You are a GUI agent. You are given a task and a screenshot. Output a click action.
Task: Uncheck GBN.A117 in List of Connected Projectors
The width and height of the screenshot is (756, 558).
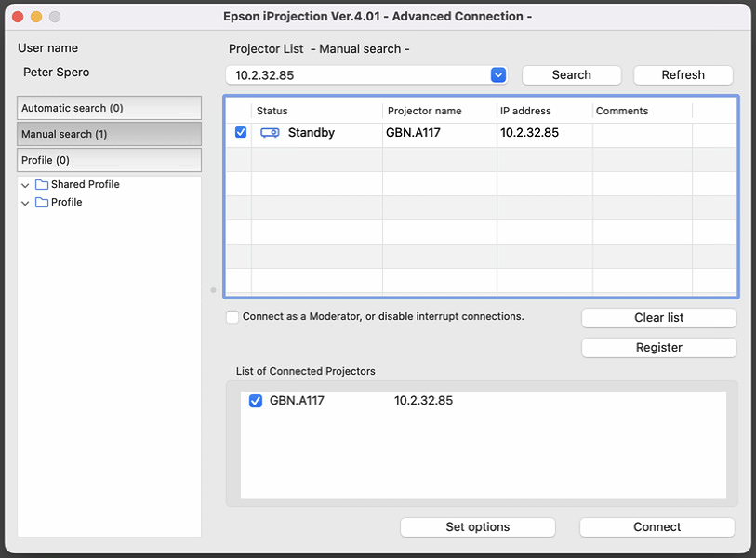256,401
